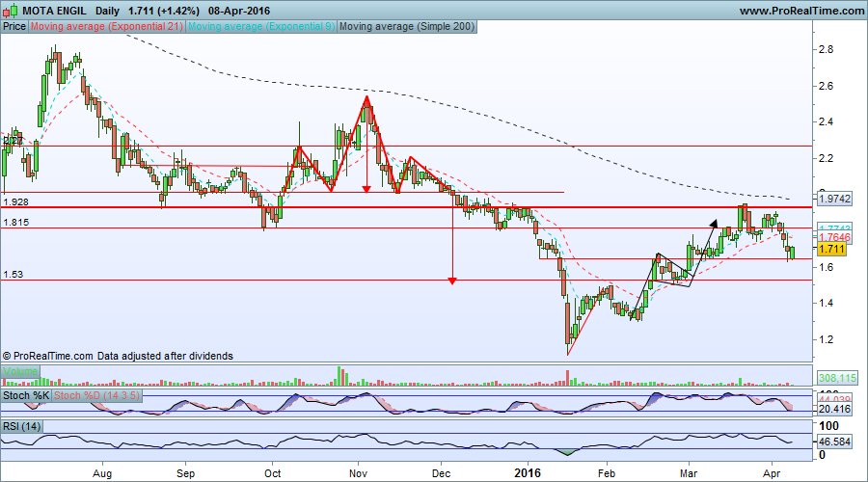Click the Aug label on time axis
The height and width of the screenshot is (482, 868).
[x=102, y=473]
